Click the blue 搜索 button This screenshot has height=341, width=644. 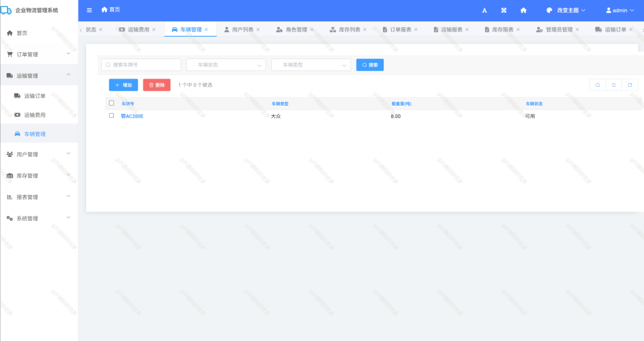click(370, 65)
